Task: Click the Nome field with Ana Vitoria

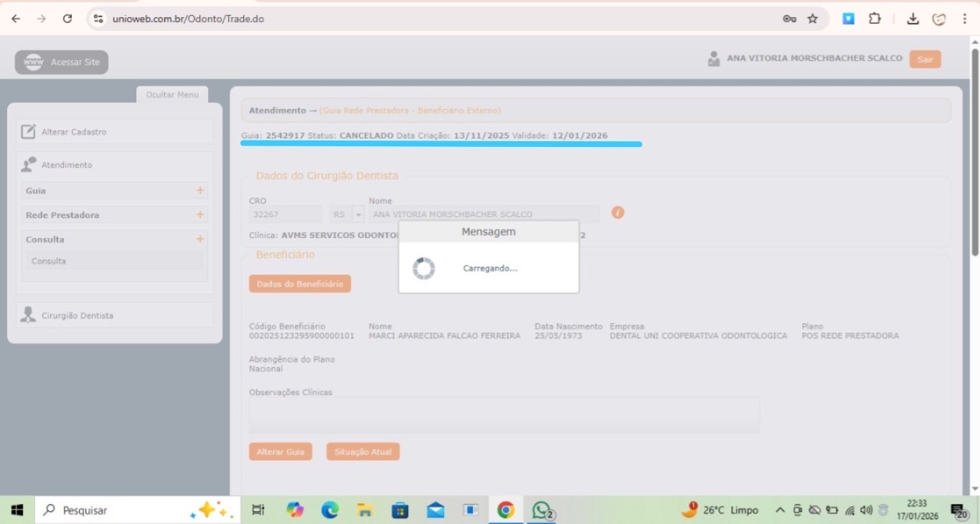Action: (x=484, y=214)
